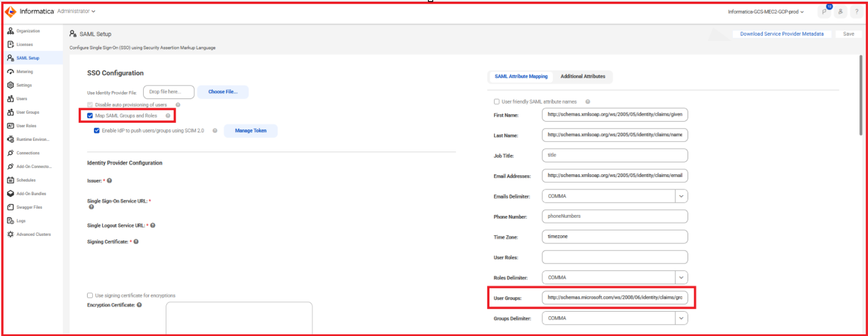Open the Runtime Environments sidebar icon
868x336 pixels.
11,139
